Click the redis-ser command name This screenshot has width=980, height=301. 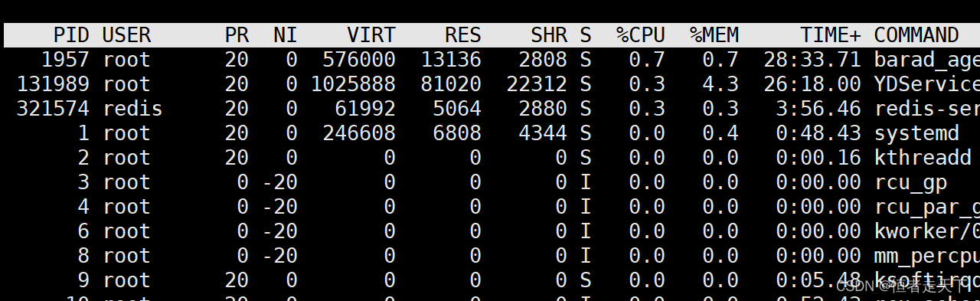(x=926, y=109)
